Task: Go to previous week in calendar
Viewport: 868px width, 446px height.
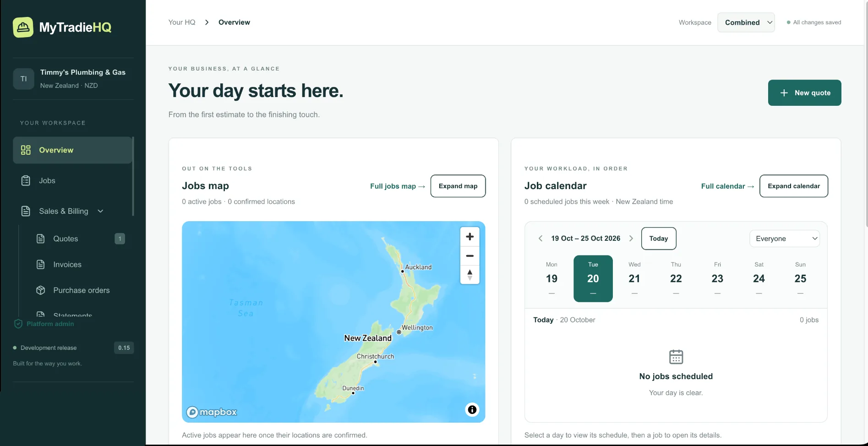Action: (540, 239)
